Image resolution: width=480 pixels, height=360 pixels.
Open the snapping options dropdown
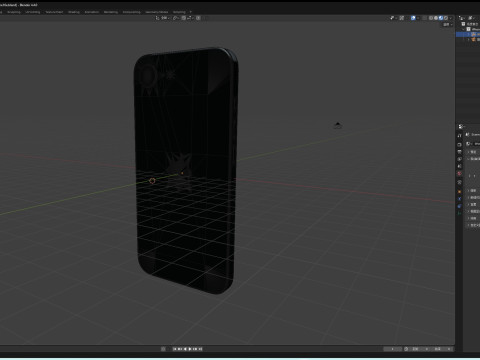[x=190, y=18]
